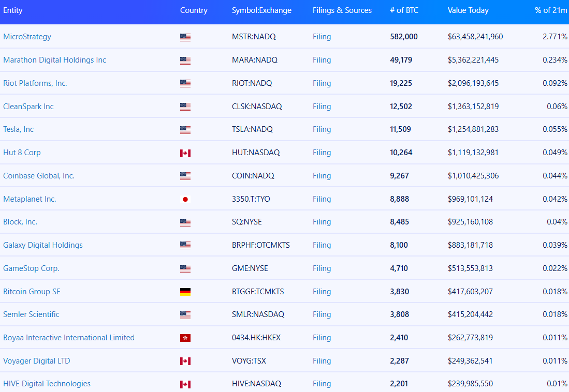Open the Filing link for MicroStrategy

pyautogui.click(x=322, y=37)
